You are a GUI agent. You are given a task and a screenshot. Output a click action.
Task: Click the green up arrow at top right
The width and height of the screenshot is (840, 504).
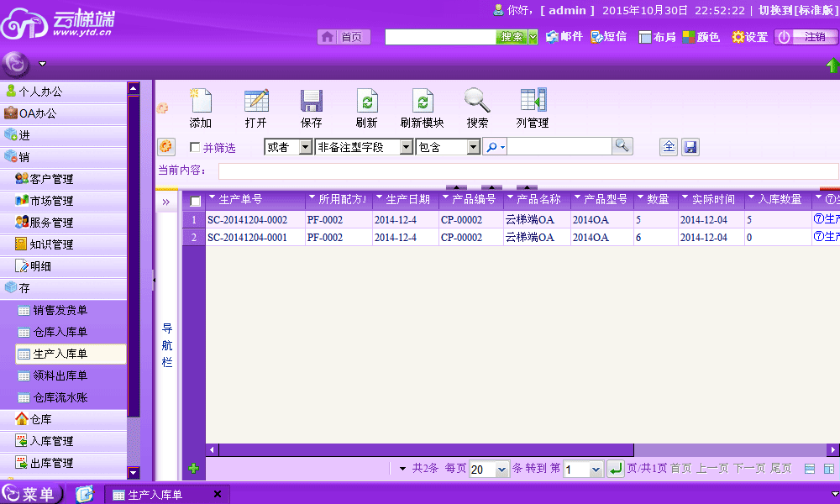pyautogui.click(x=832, y=65)
